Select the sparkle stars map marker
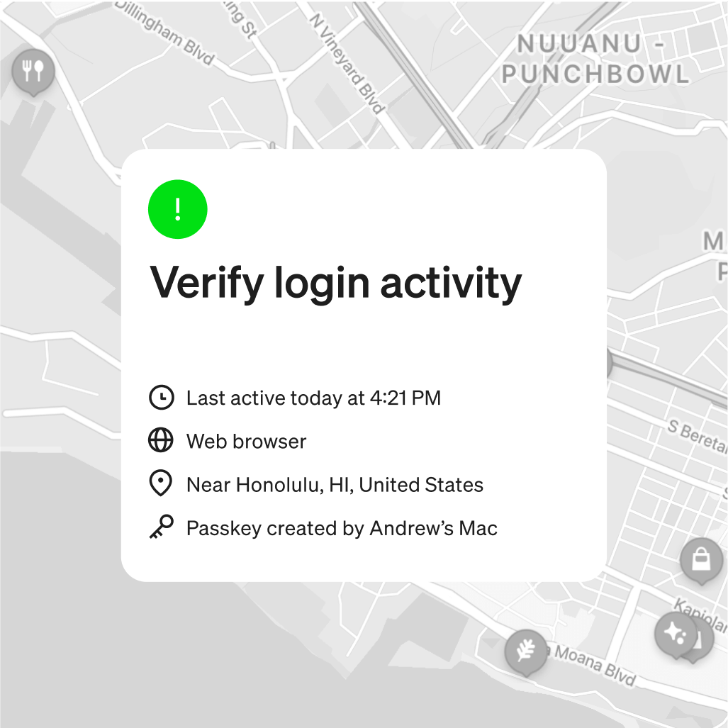 (676, 634)
